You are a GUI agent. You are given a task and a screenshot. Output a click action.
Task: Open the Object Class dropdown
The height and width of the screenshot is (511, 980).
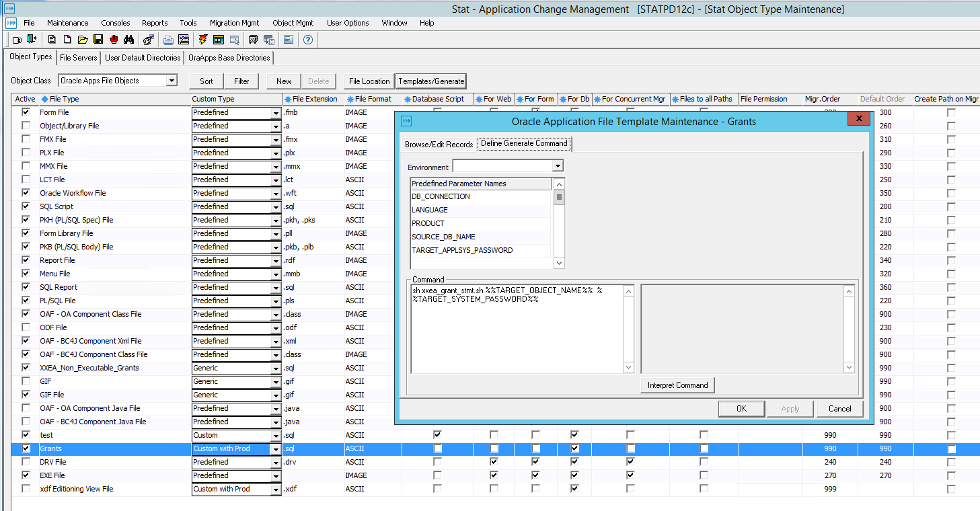pos(172,81)
